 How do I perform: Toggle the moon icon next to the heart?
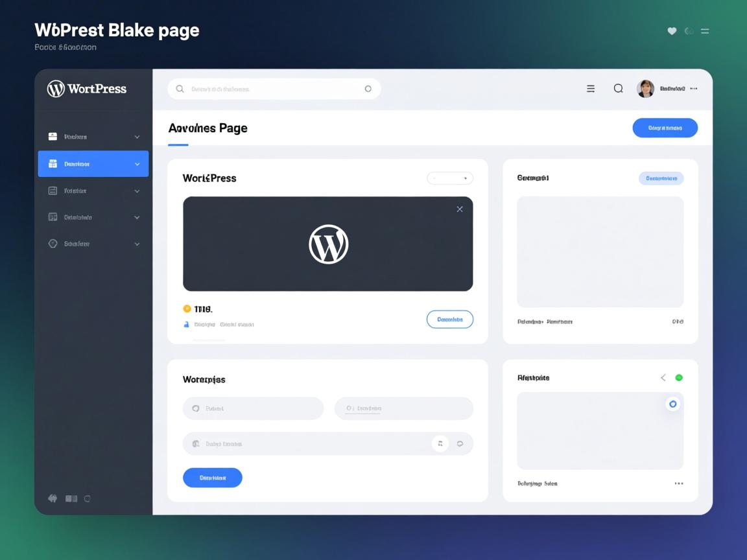click(x=689, y=31)
